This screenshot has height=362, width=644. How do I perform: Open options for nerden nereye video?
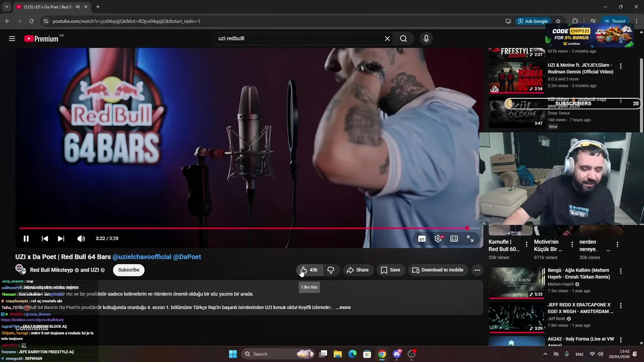coord(617,245)
